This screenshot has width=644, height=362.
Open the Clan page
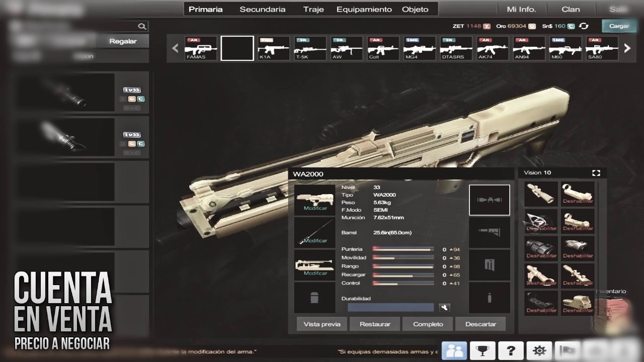[x=571, y=9]
